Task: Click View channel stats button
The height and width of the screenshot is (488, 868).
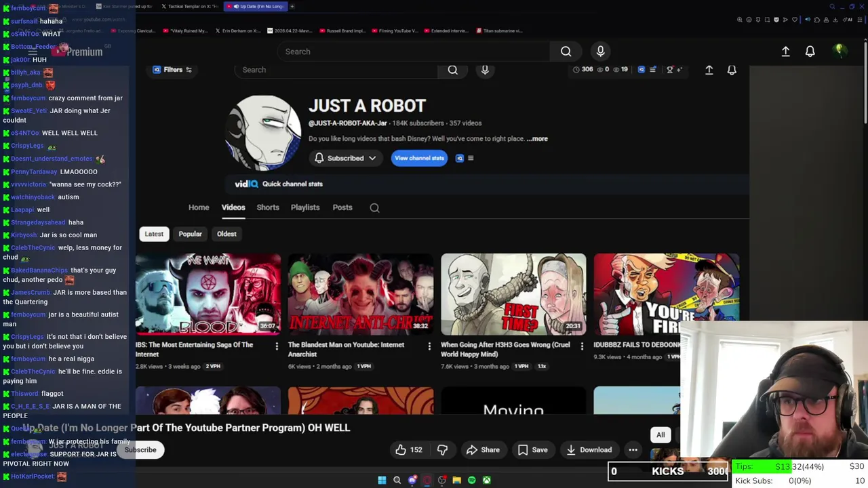Action: pyautogui.click(x=419, y=158)
